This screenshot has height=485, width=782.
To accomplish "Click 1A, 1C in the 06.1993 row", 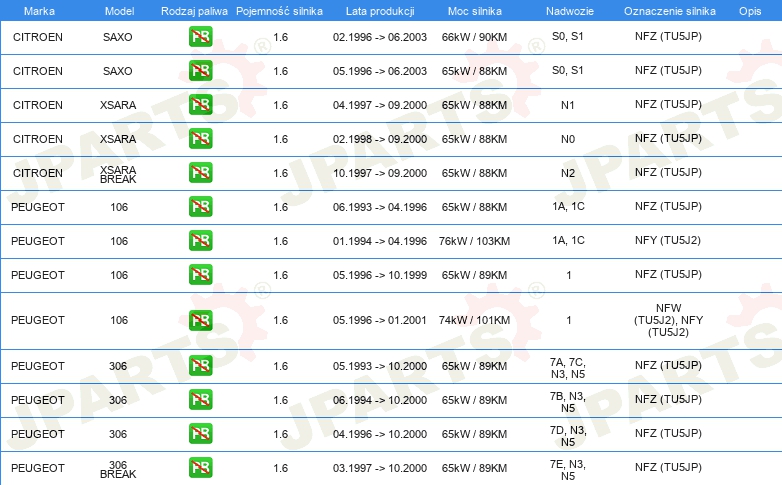I will 568,206.
